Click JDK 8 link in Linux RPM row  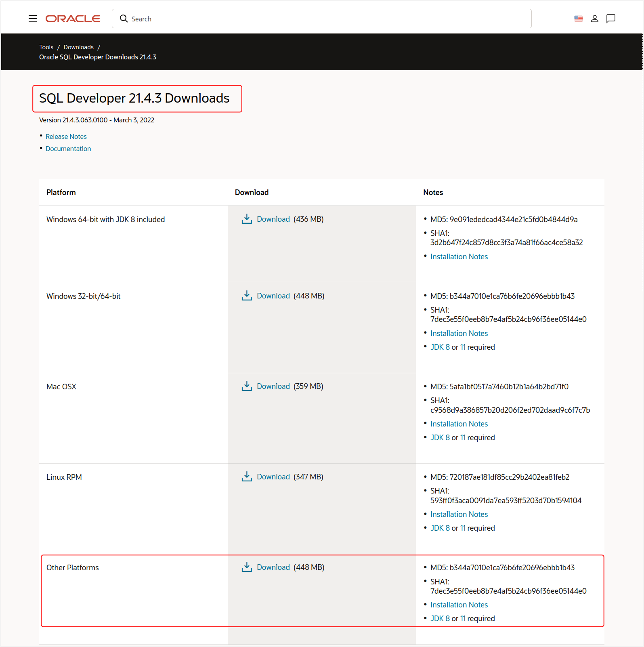click(x=440, y=528)
